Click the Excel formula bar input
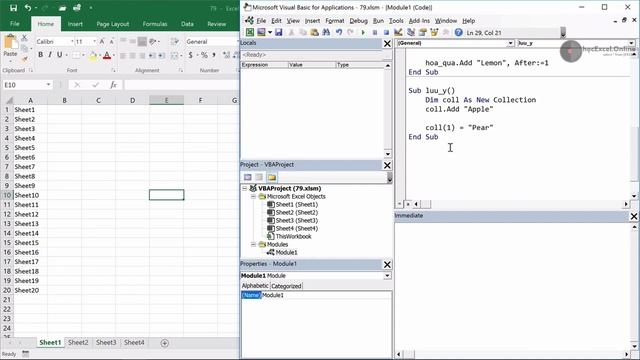640x360 pixels. [181, 85]
